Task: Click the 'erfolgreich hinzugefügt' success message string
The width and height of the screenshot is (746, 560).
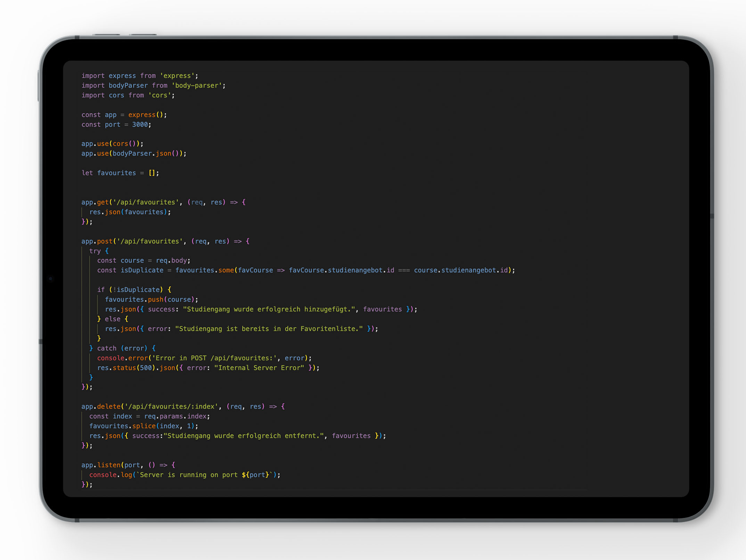Action: (270, 309)
